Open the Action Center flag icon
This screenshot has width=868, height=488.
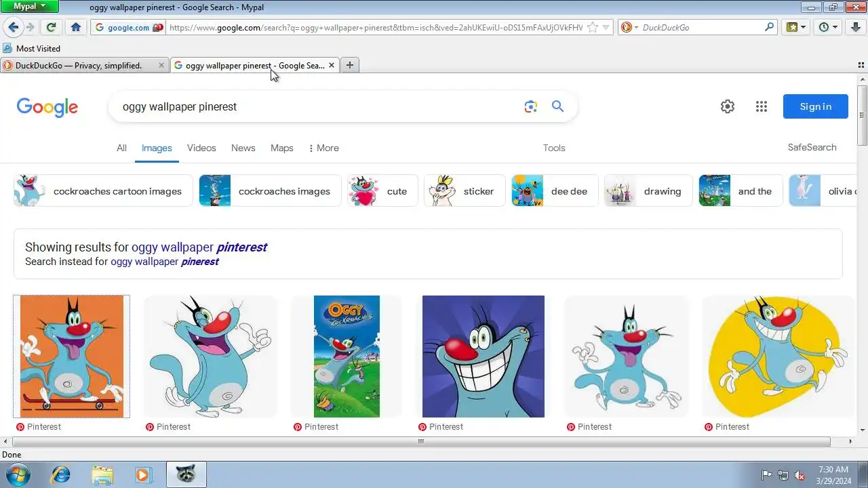(x=766, y=475)
